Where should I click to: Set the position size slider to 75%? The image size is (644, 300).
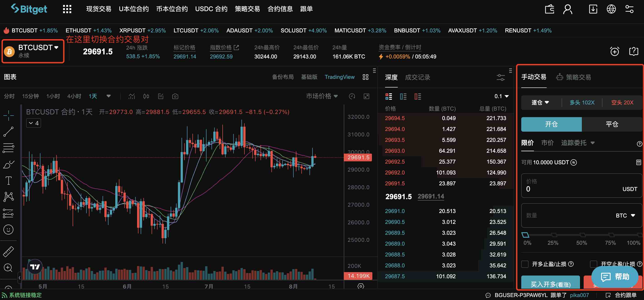tap(611, 235)
